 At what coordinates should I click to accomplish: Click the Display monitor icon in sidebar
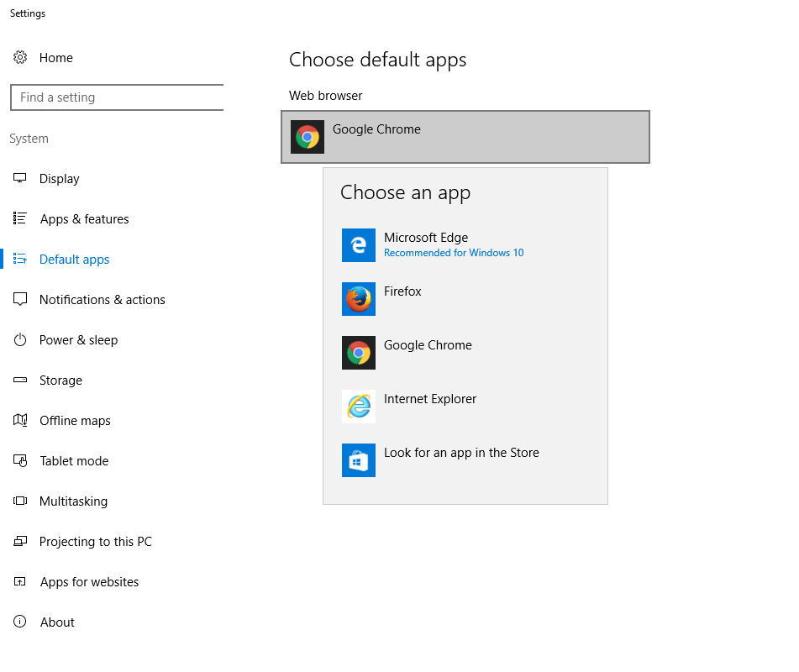point(20,179)
